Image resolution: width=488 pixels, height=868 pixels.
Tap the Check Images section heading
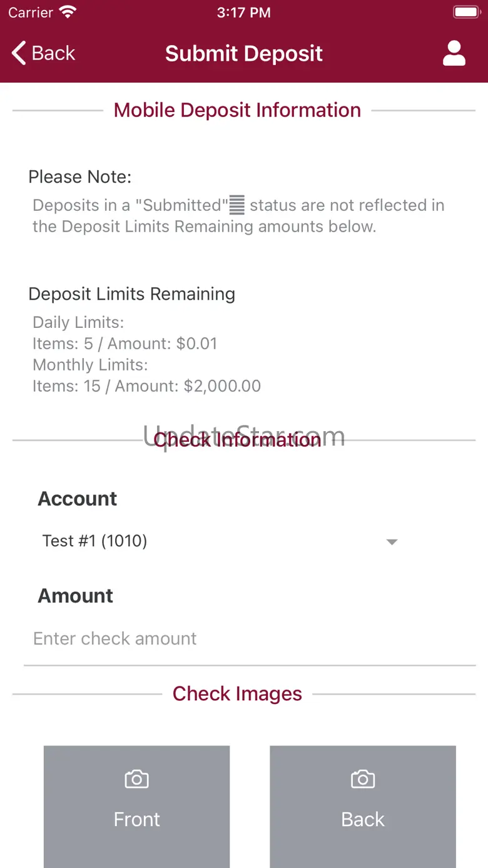(x=238, y=693)
